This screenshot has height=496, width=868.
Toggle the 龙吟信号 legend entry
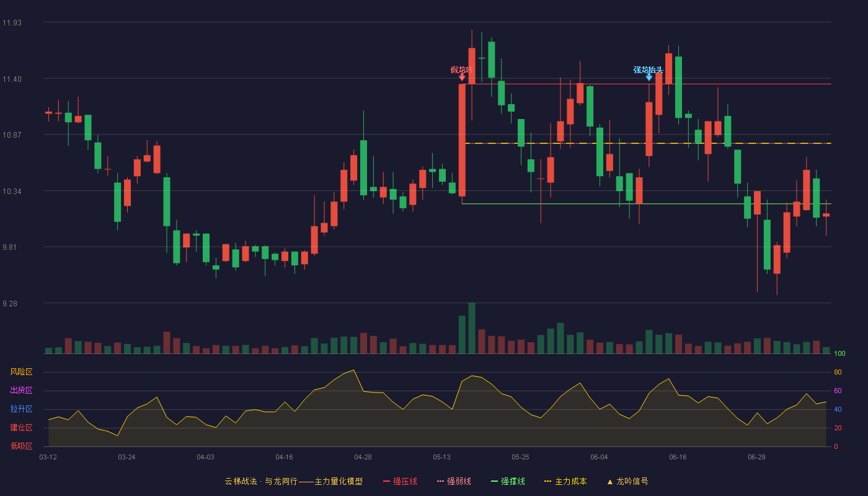627,481
